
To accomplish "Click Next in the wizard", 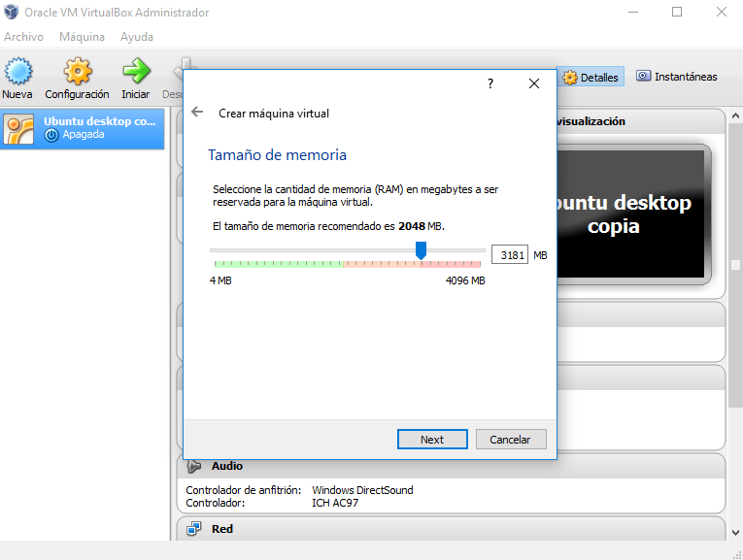I will [432, 440].
